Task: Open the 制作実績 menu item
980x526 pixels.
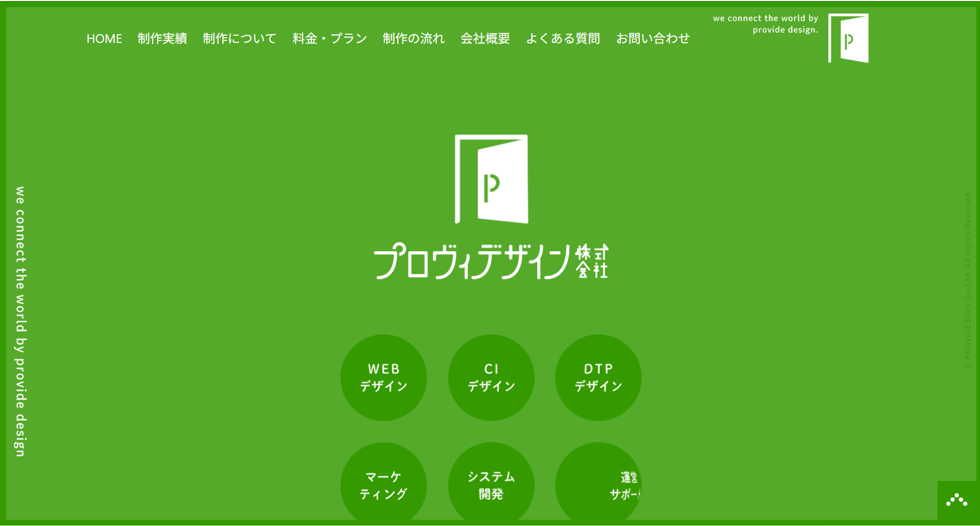Action: [x=163, y=38]
